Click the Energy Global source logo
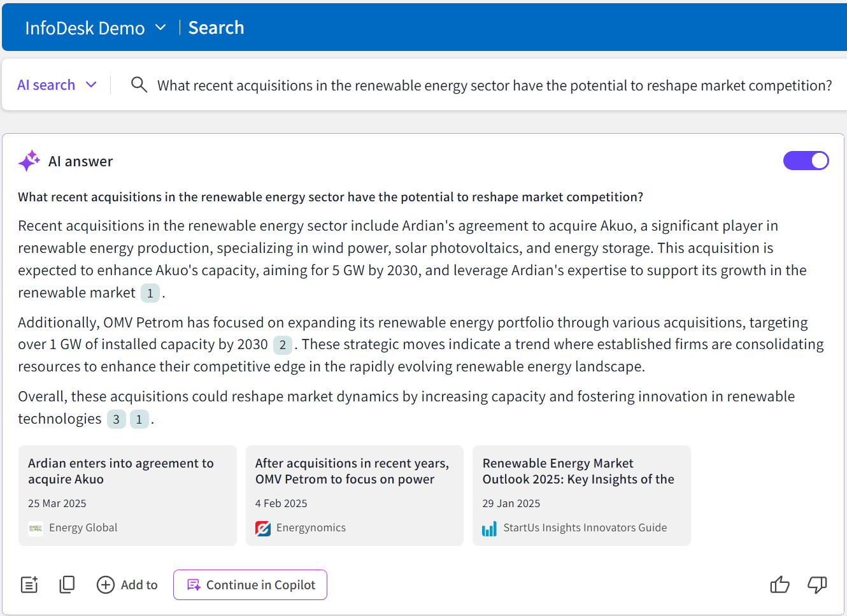Viewport: 847px width, 616px height. click(36, 528)
